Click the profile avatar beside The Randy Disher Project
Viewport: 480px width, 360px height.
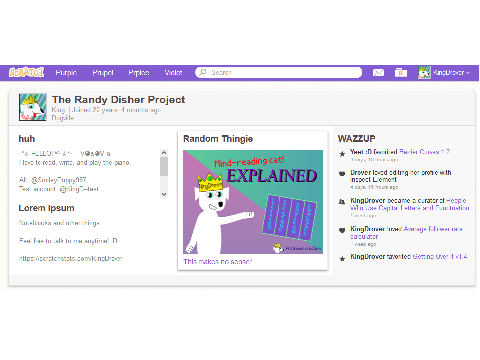(33, 107)
